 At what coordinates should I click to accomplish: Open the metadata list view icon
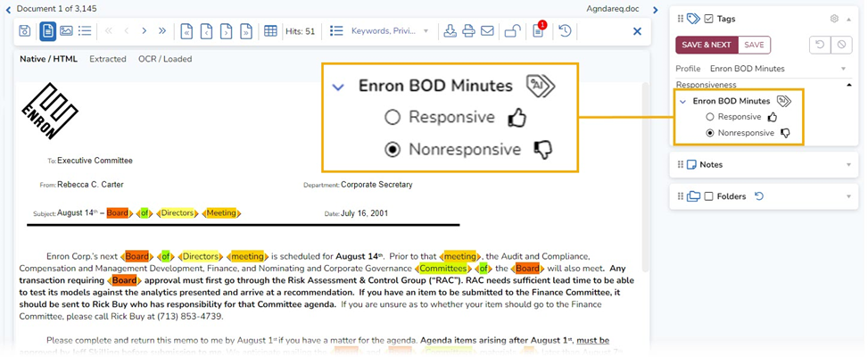(85, 31)
